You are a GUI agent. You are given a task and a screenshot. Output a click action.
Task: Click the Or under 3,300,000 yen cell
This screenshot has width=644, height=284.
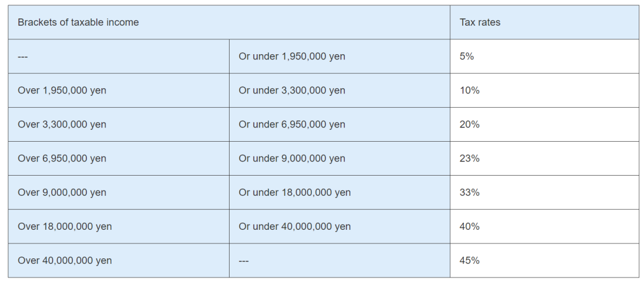[340, 90]
